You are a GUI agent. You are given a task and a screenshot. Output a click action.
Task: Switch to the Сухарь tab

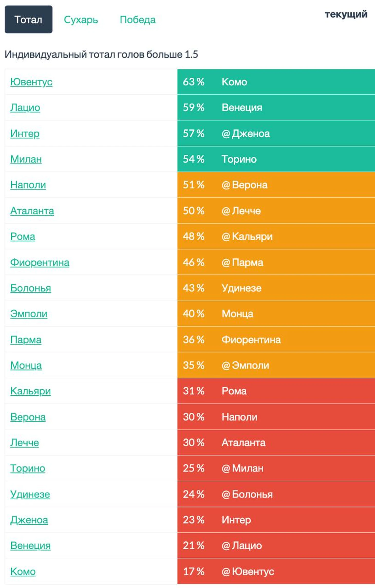[81, 20]
